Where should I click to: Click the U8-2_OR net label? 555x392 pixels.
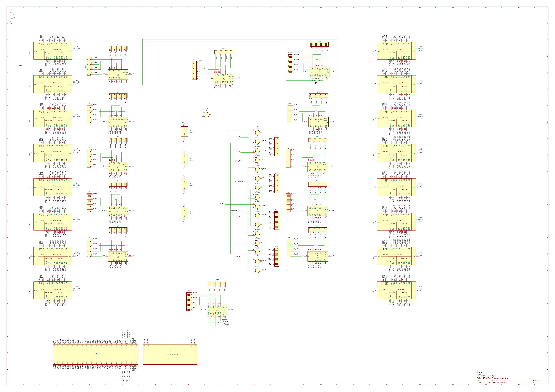coord(238,137)
